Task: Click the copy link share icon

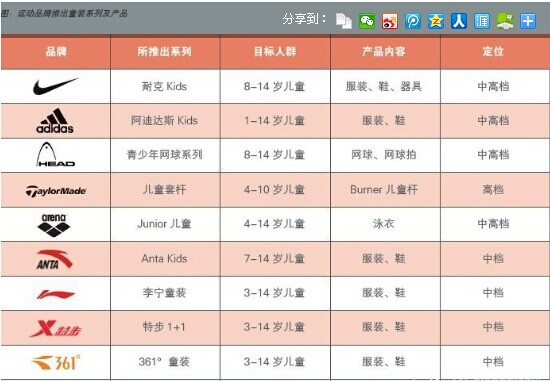Action: point(343,21)
